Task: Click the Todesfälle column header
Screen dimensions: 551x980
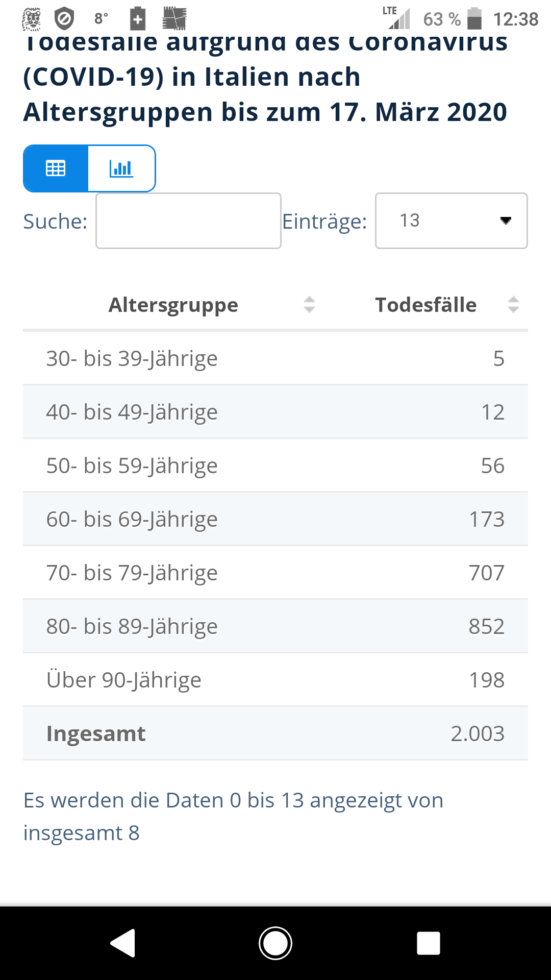Action: tap(425, 305)
